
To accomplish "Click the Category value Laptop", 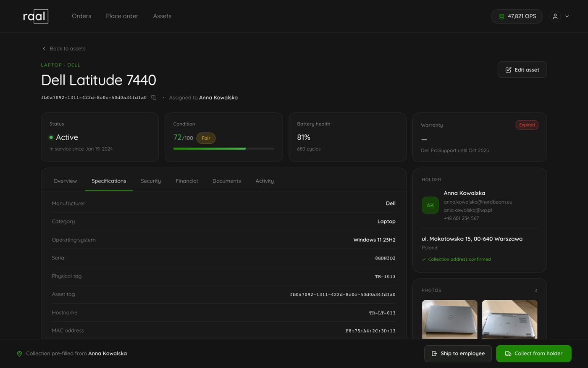I will pos(386,222).
